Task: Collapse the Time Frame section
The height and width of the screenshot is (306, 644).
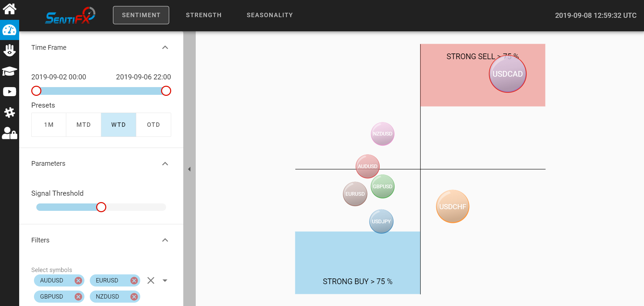Action: (165, 47)
